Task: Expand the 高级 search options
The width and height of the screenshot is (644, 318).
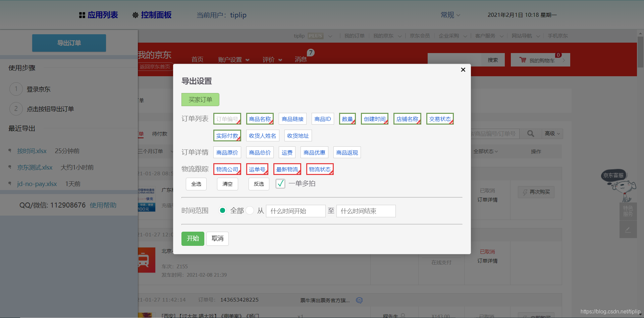Action: [552, 134]
